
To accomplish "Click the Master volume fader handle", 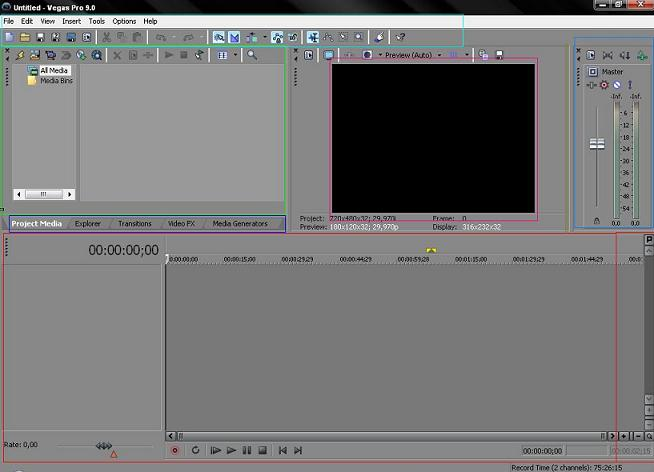I will pyautogui.click(x=597, y=144).
